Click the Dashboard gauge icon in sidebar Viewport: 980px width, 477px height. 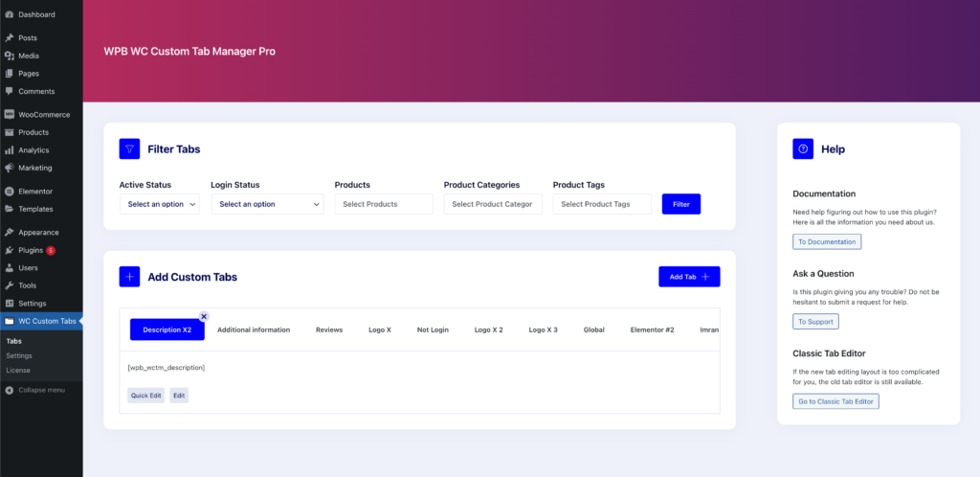(x=9, y=14)
